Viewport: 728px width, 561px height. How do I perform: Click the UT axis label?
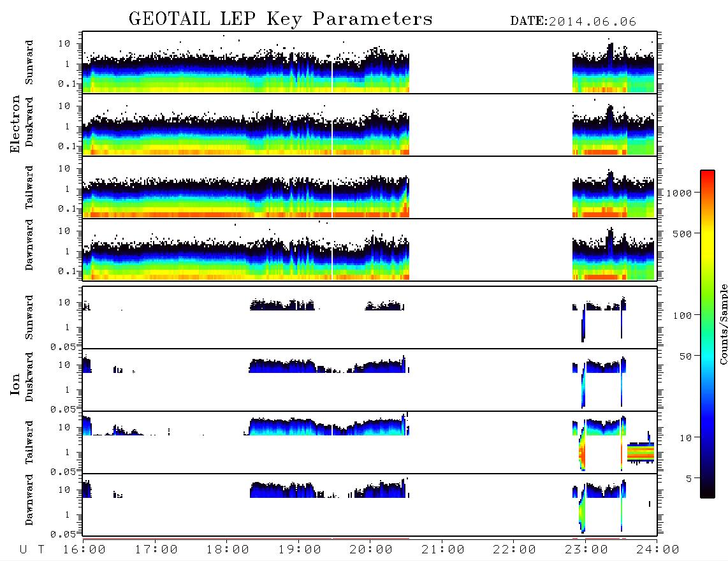click(32, 550)
